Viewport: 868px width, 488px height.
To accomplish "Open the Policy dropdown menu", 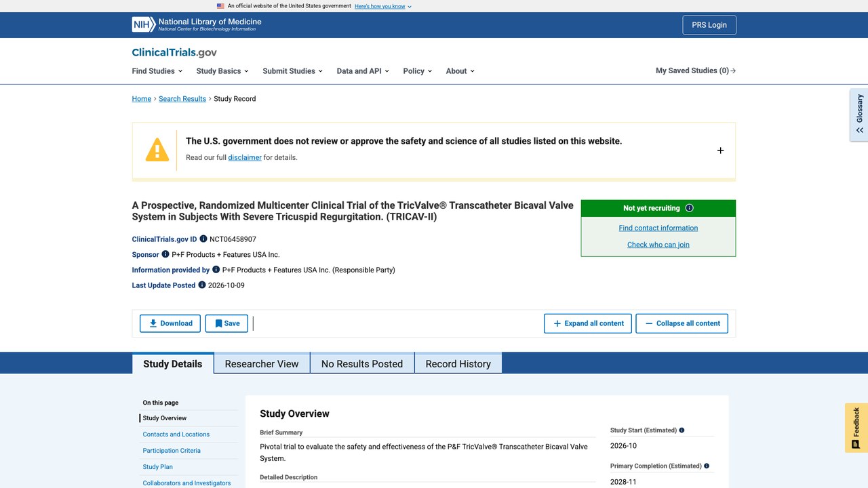I will click(x=417, y=71).
